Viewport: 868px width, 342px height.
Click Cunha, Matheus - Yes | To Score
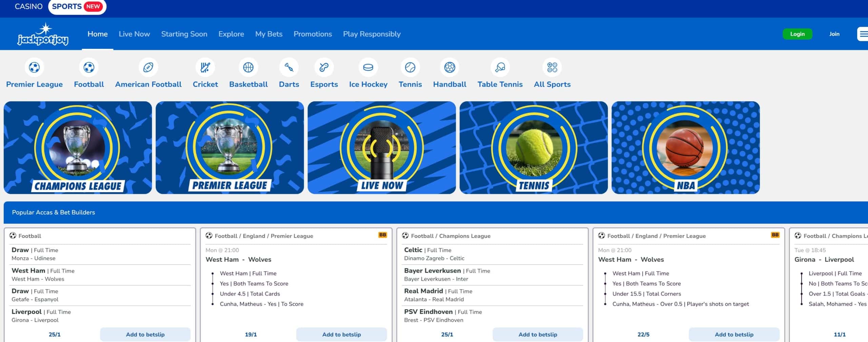(x=261, y=304)
